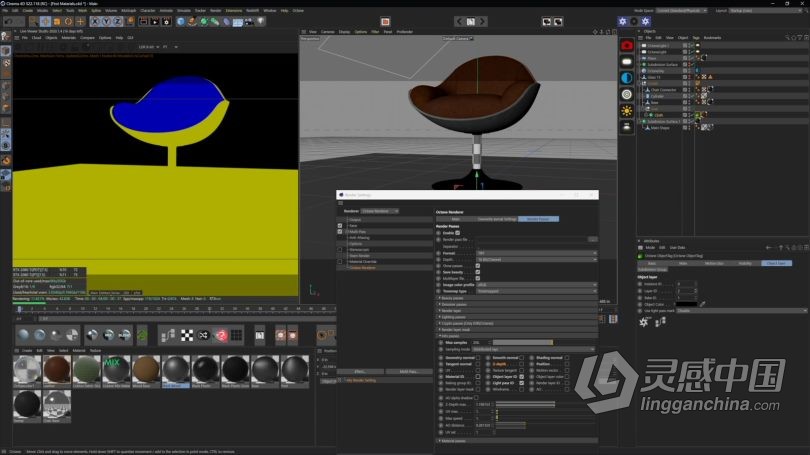Open the Render Passes tab
This screenshot has width=810, height=455.
click(x=538, y=219)
